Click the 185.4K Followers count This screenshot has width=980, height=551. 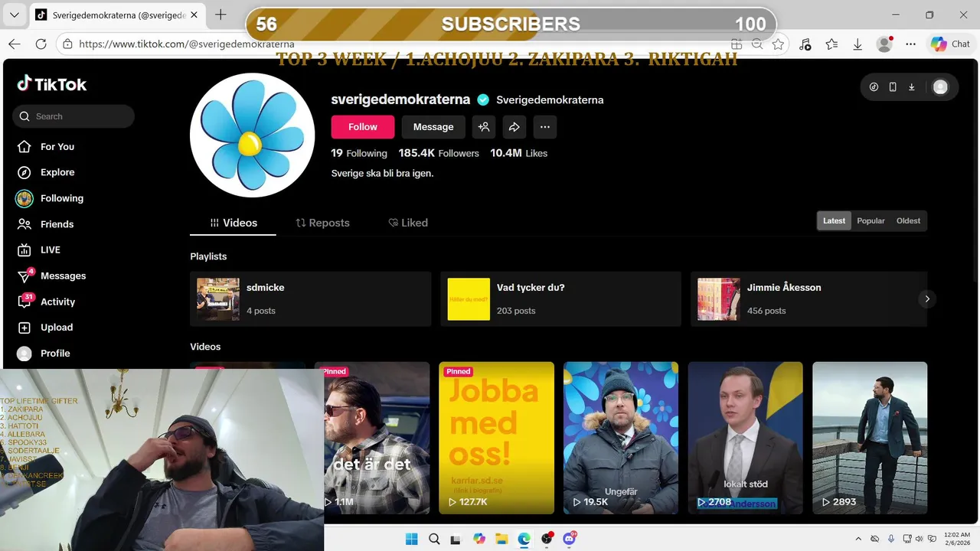[x=439, y=153]
